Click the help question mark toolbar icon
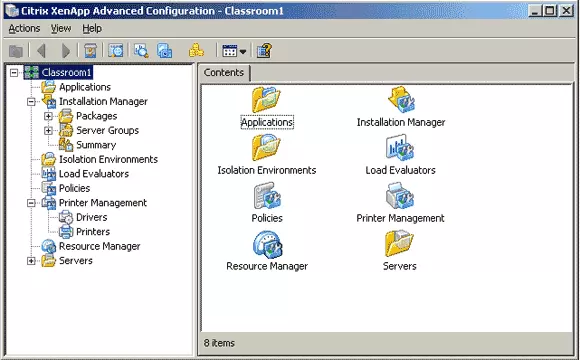580x360 pixels. tap(264, 51)
